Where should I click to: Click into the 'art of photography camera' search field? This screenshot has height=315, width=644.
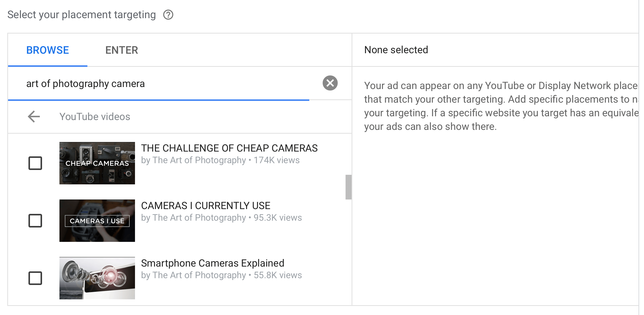click(159, 83)
